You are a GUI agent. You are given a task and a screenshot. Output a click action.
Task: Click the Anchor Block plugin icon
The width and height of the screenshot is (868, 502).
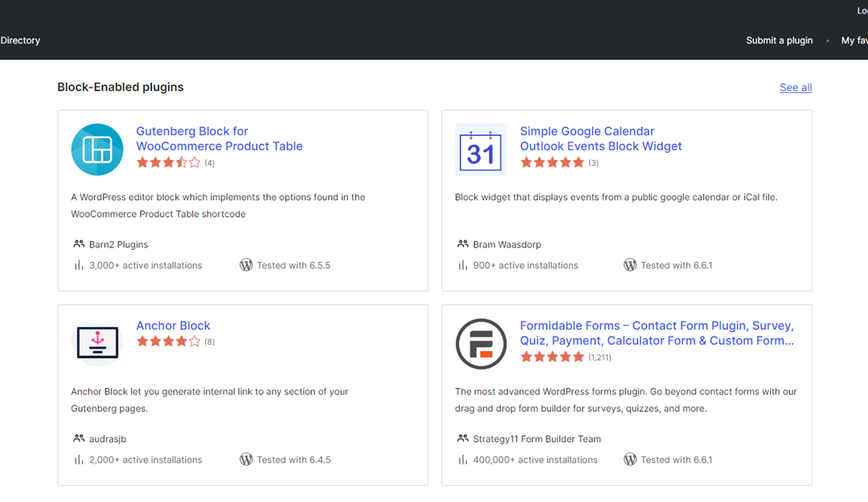tap(97, 343)
